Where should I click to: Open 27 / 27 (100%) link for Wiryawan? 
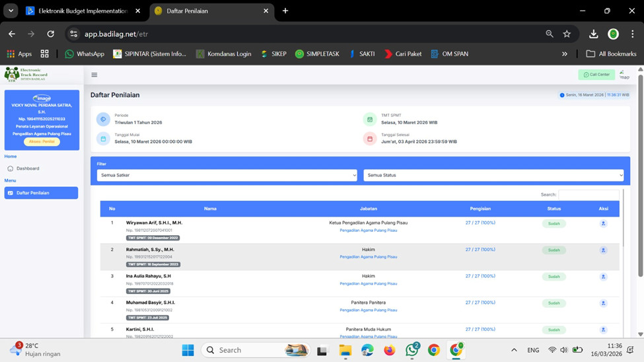(x=480, y=223)
